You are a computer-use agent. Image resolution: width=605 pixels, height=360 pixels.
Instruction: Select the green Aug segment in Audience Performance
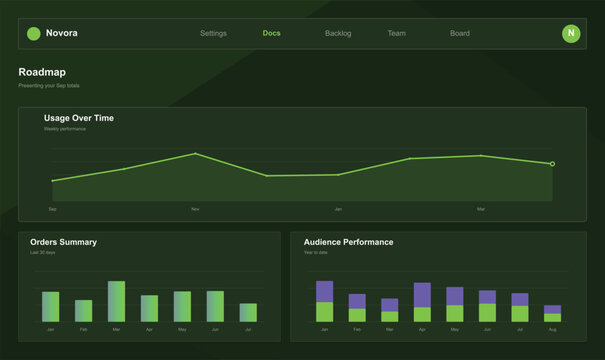pyautogui.click(x=553, y=318)
